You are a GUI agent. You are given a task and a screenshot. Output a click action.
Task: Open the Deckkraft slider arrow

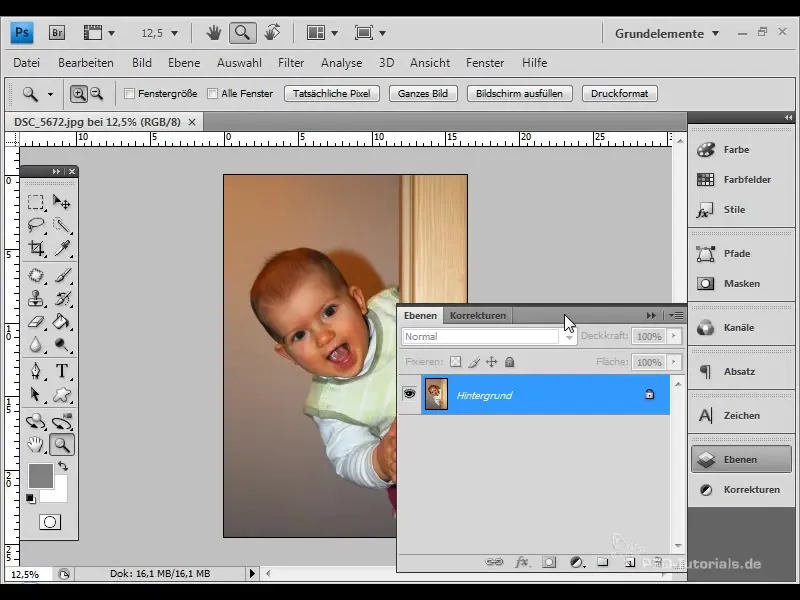673,336
